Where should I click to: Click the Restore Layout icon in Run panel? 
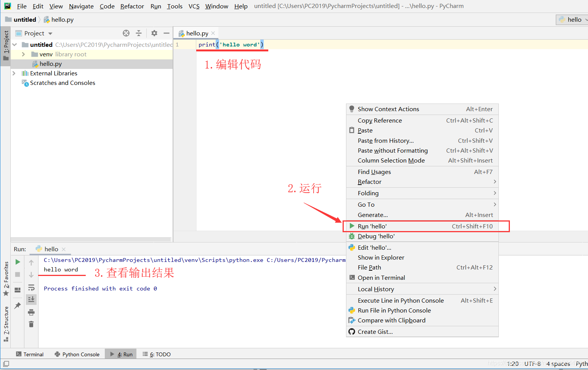tap(18, 290)
